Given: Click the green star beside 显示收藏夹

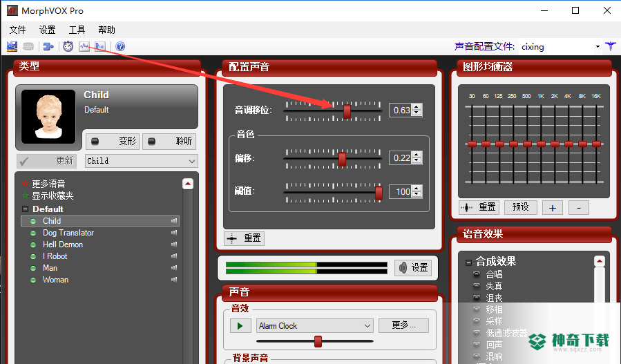Looking at the screenshot, I should (25, 195).
